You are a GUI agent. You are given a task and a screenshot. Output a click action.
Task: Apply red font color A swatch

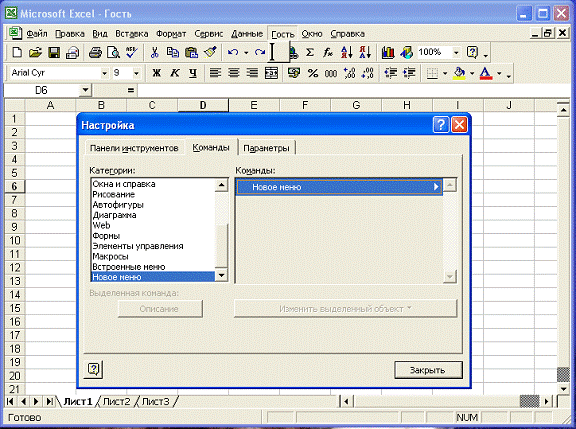coord(486,73)
